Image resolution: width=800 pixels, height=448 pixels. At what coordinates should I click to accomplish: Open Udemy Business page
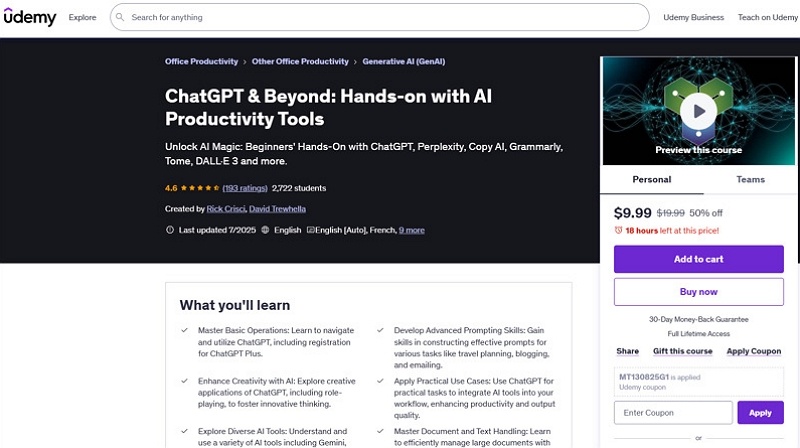coord(693,17)
